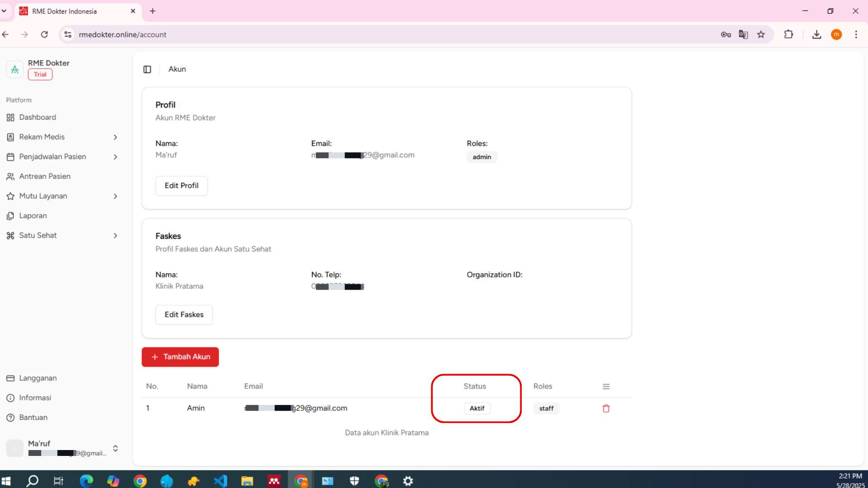Viewport: 868px width, 488px height.
Task: Open Antrean Pasien page
Action: tap(45, 176)
